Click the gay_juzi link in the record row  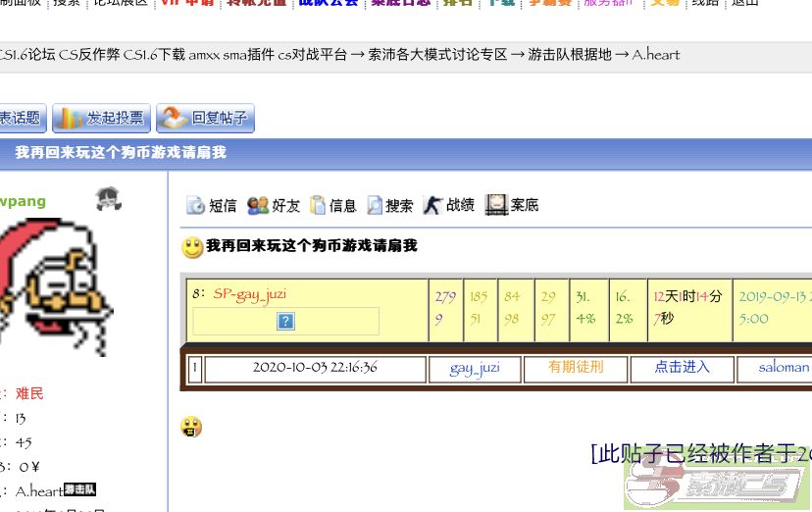pos(475,368)
